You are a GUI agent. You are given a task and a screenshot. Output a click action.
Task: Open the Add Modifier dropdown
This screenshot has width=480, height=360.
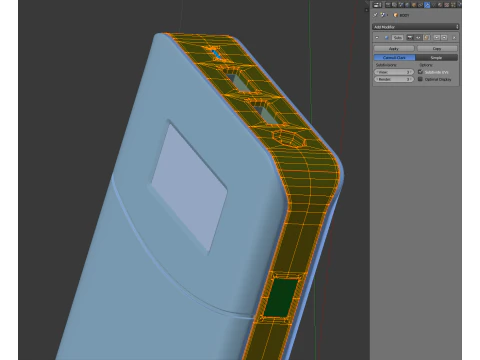point(416,27)
